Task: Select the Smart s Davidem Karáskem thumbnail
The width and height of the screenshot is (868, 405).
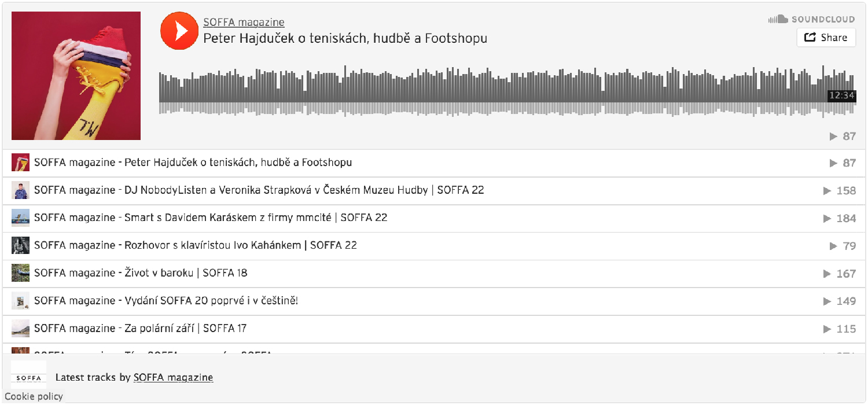Action: [20, 218]
